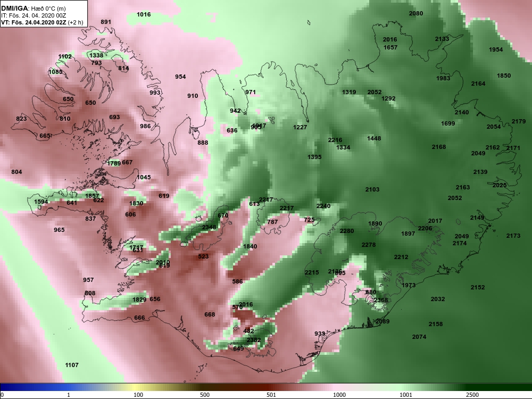Click the 100 label on the colour scale
This screenshot has height=399, width=532.
138,395
